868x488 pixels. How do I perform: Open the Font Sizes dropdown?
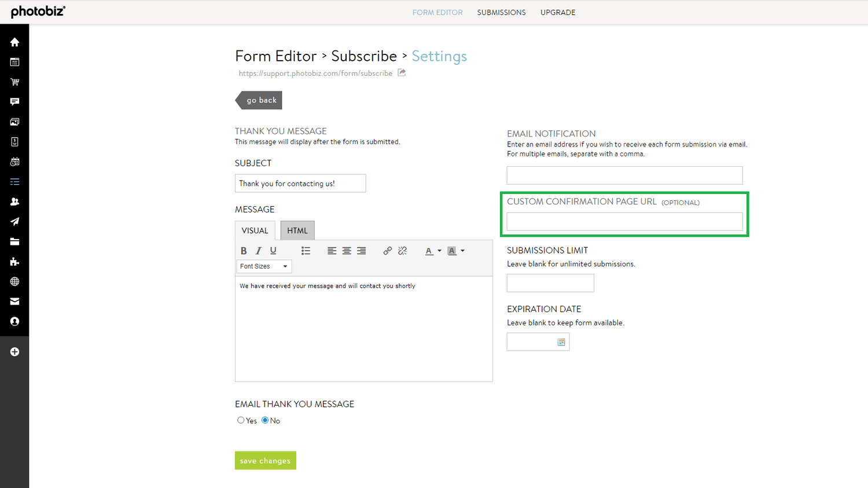click(x=264, y=266)
